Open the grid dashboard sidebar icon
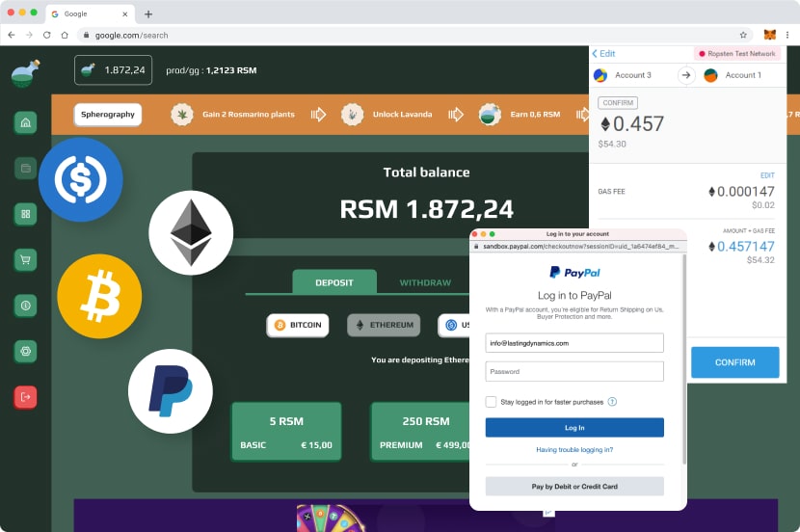Screen dimensions: 800x532 (x=25, y=214)
